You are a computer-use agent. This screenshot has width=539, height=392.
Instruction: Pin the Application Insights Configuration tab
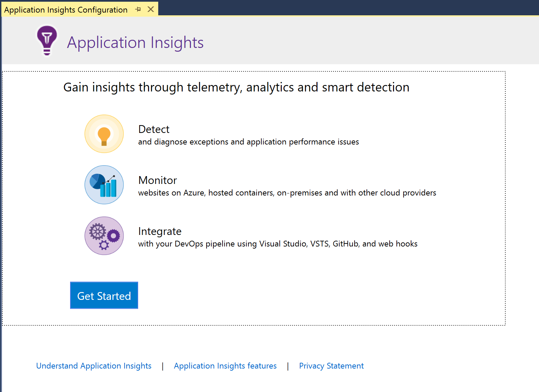138,10
